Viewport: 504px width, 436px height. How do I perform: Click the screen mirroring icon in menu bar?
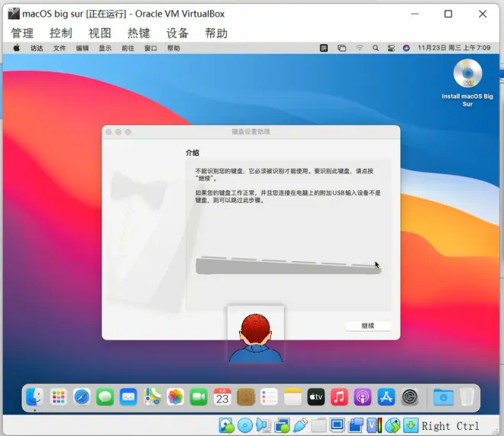[342, 48]
